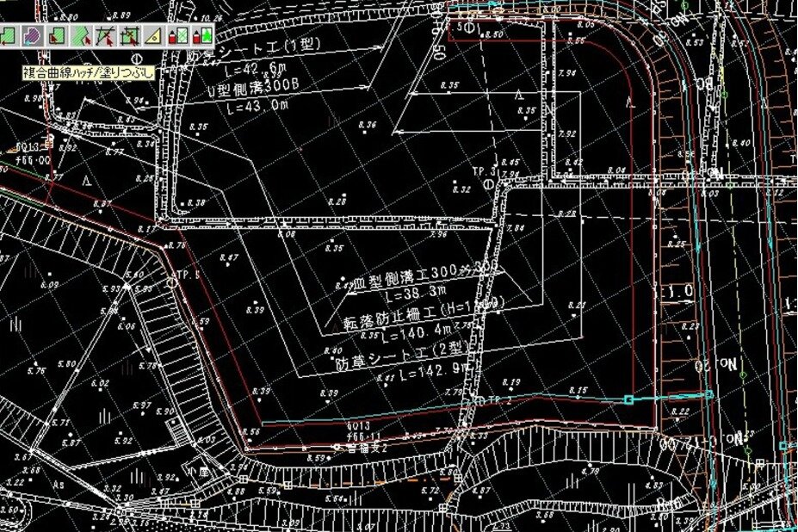
Task: Click the cyan square grip right of 8.15
Action: click(628, 399)
